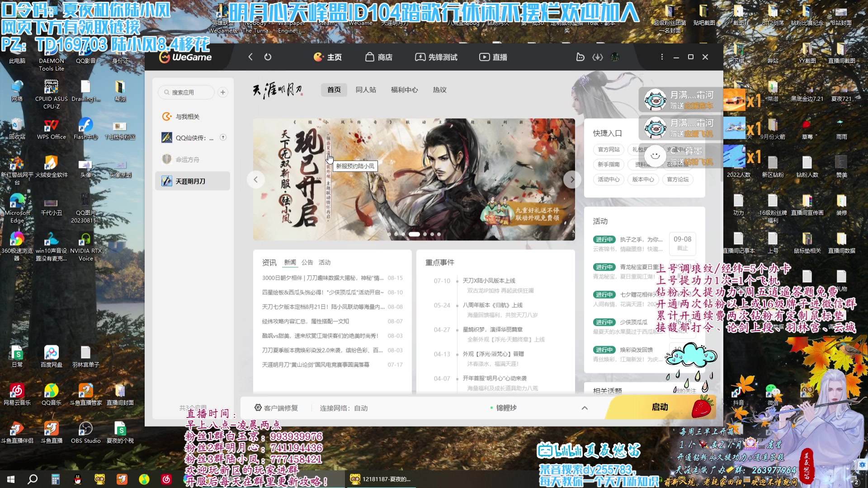Open the 网易云音乐 desktop icon
Image resolution: width=868 pixels, height=488 pixels.
(17, 394)
